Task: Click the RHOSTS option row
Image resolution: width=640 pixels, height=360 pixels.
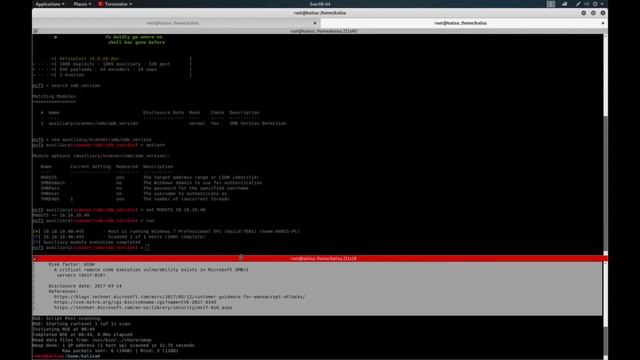Action: 150,177
